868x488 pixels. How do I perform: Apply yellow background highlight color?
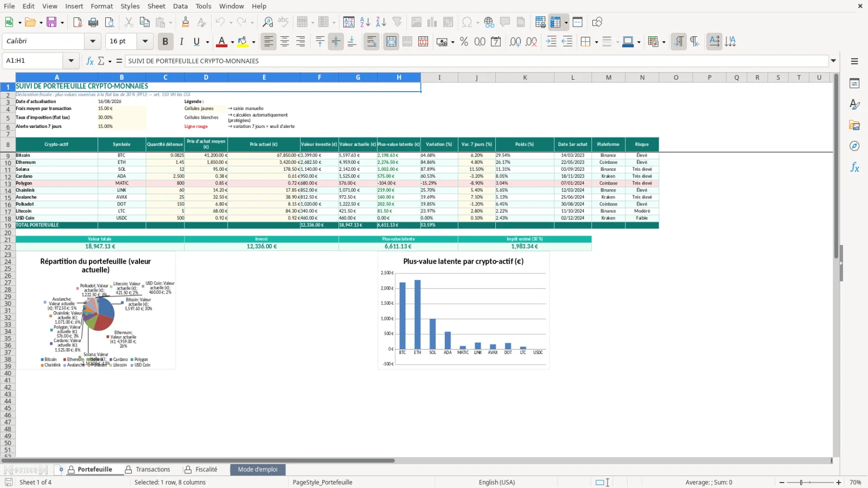pyautogui.click(x=242, y=42)
